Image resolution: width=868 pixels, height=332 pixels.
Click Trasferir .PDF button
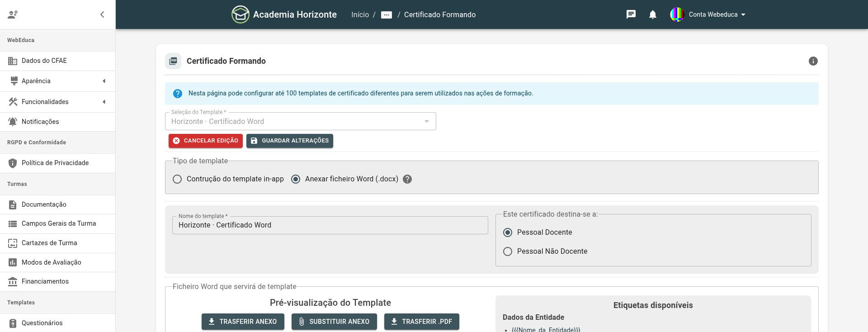coord(422,322)
